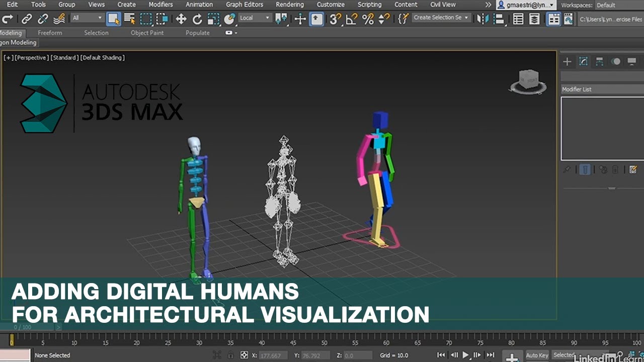Click the Auto Key button
Viewport: 644px width, 362px height.
(537, 355)
